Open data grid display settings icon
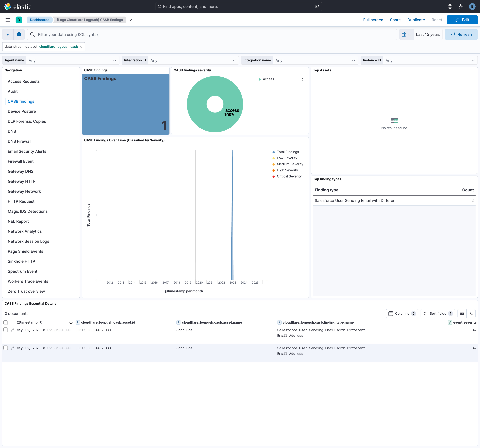 tap(471, 314)
